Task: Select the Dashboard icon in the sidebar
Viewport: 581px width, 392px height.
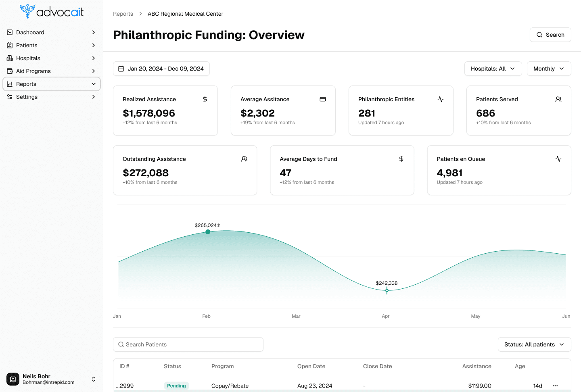Action: [x=9, y=32]
